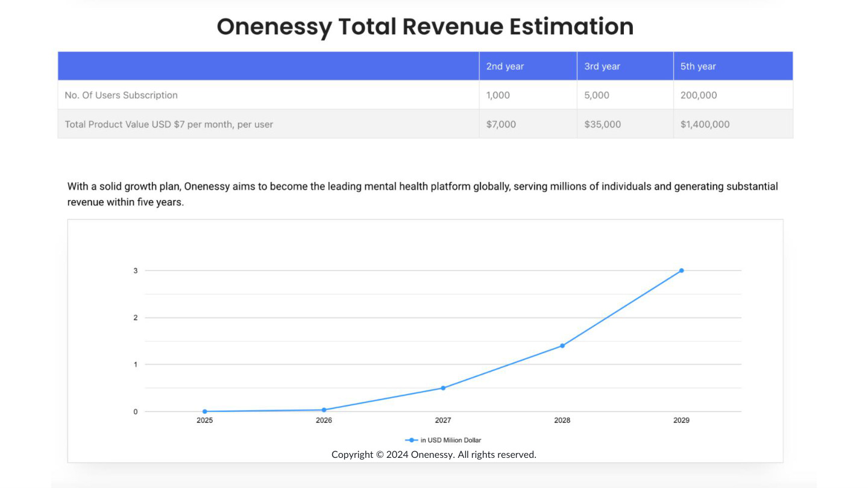Click the 2025 data point on chart
Screen dimensions: 868x488
pos(205,411)
